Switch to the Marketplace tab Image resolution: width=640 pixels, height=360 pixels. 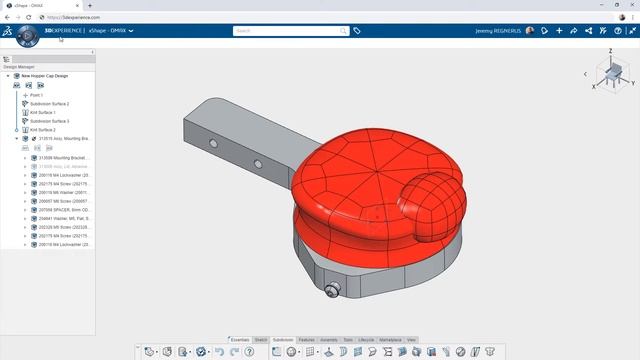390,340
